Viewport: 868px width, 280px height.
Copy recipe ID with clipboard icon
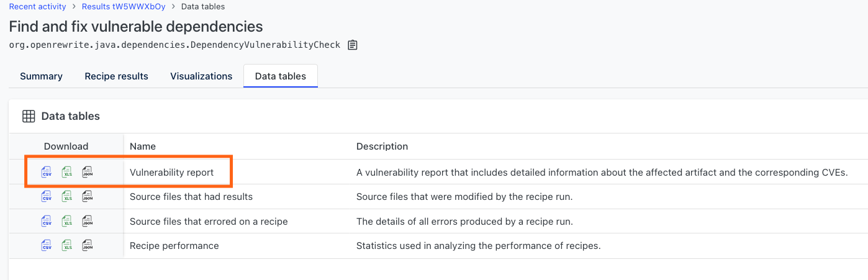(x=353, y=45)
